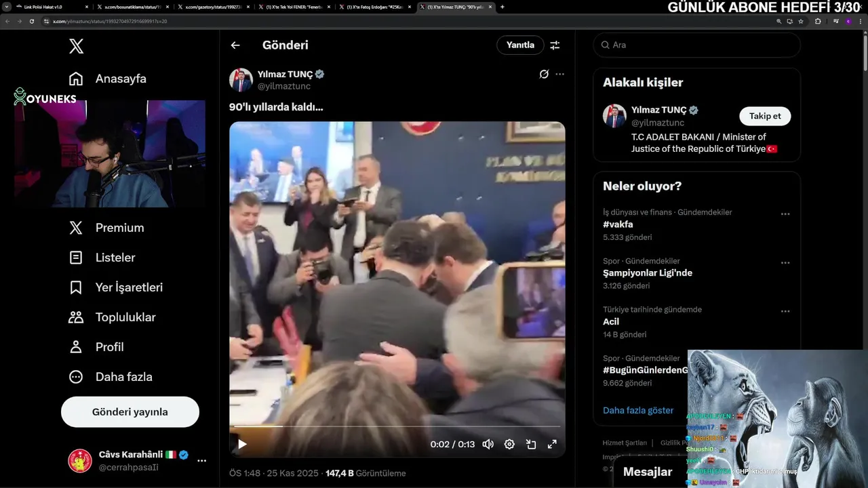Viewport: 868px width, 488px height.
Task: Click the zoom magnifier in address bar
Action: tap(779, 21)
